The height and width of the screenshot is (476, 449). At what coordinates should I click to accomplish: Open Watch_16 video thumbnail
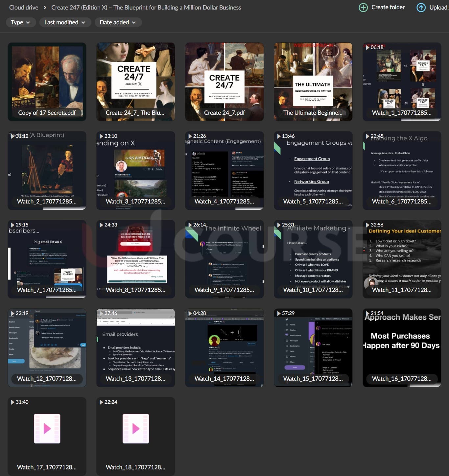coord(402,347)
